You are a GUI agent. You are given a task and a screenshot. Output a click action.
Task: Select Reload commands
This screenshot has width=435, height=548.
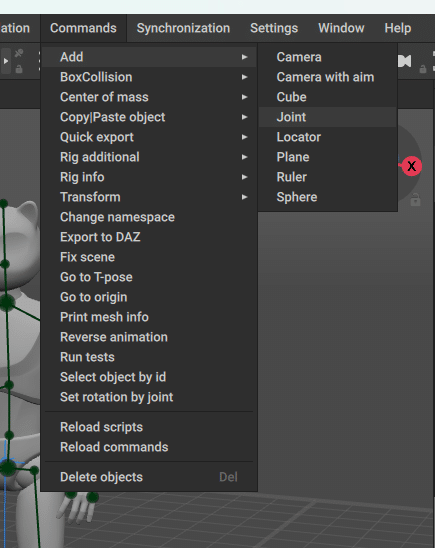[x=149, y=447]
